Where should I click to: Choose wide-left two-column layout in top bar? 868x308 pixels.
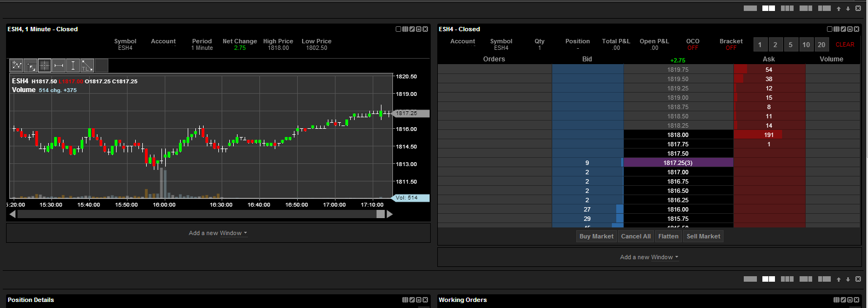click(x=806, y=8)
